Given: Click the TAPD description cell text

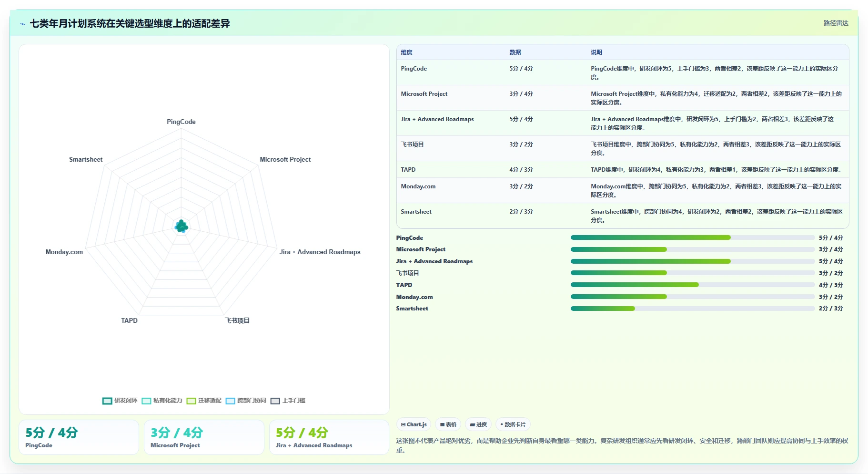Looking at the screenshot, I should click(716, 170).
